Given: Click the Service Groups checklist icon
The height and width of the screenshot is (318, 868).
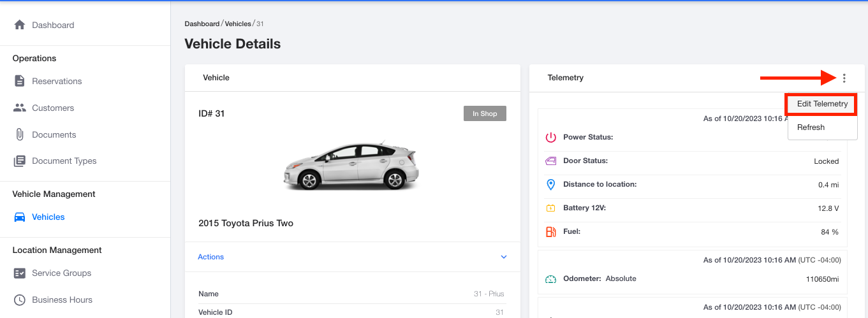Looking at the screenshot, I should [20, 273].
